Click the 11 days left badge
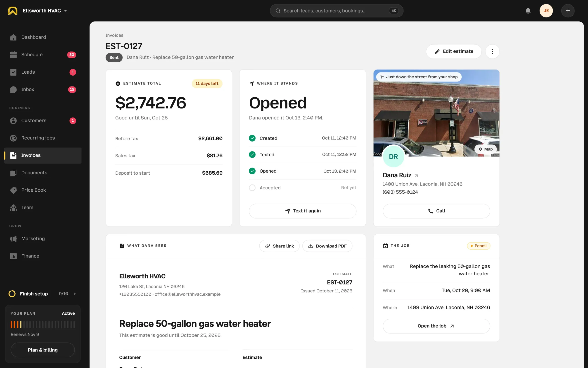The height and width of the screenshot is (368, 588). pos(207,84)
